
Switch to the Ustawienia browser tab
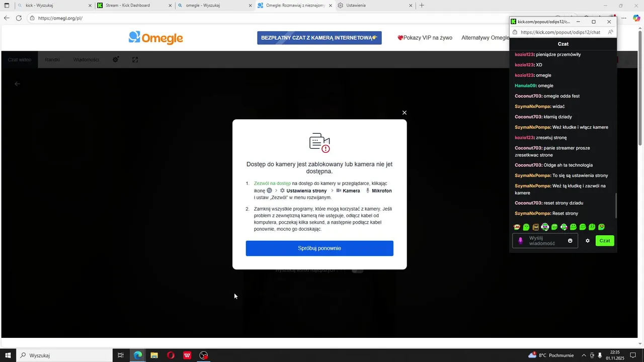375,6
